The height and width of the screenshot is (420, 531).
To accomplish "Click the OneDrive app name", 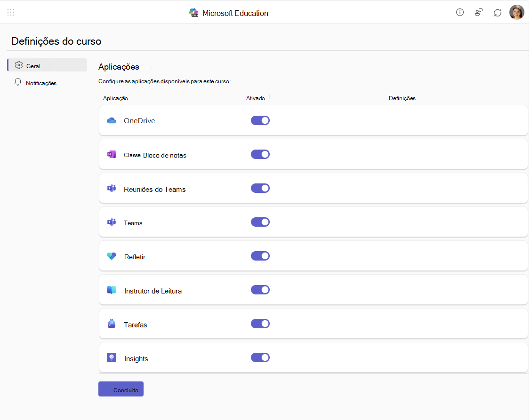I will [x=139, y=121].
